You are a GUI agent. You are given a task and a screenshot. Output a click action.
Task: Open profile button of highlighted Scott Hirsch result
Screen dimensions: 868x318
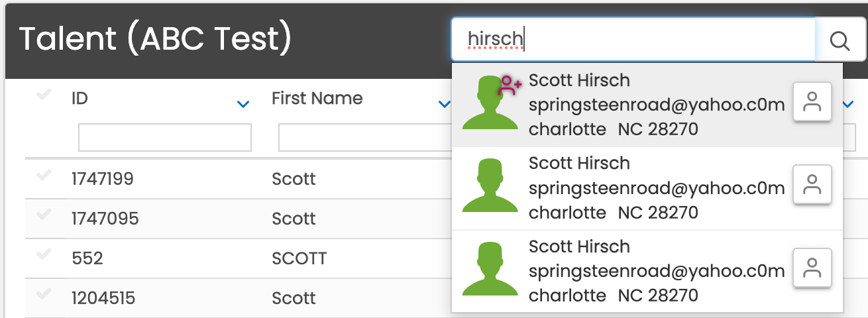pyautogui.click(x=812, y=102)
